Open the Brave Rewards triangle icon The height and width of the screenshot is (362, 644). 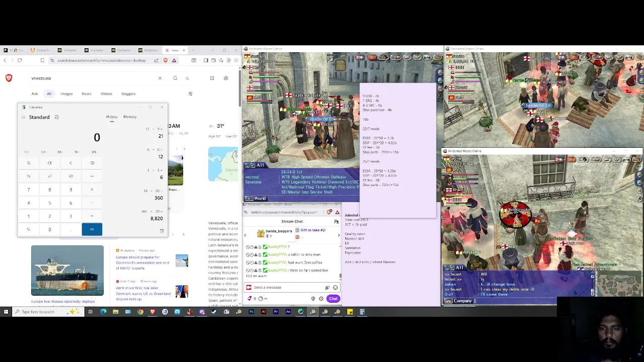point(174,60)
